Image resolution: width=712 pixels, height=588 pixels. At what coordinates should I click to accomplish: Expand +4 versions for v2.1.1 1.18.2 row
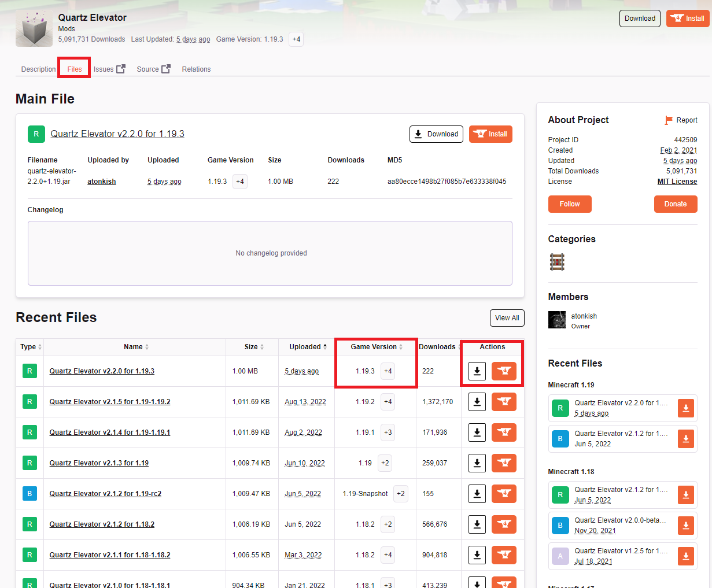(x=388, y=555)
